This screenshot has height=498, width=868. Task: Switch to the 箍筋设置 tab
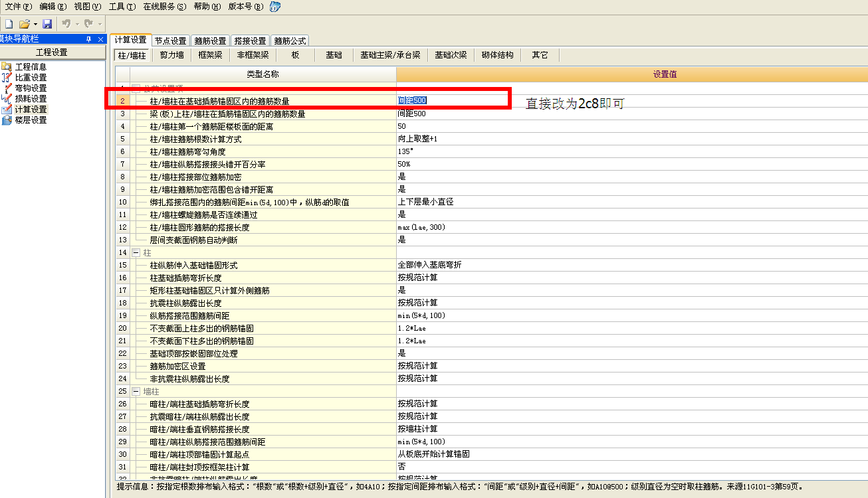[x=210, y=41]
